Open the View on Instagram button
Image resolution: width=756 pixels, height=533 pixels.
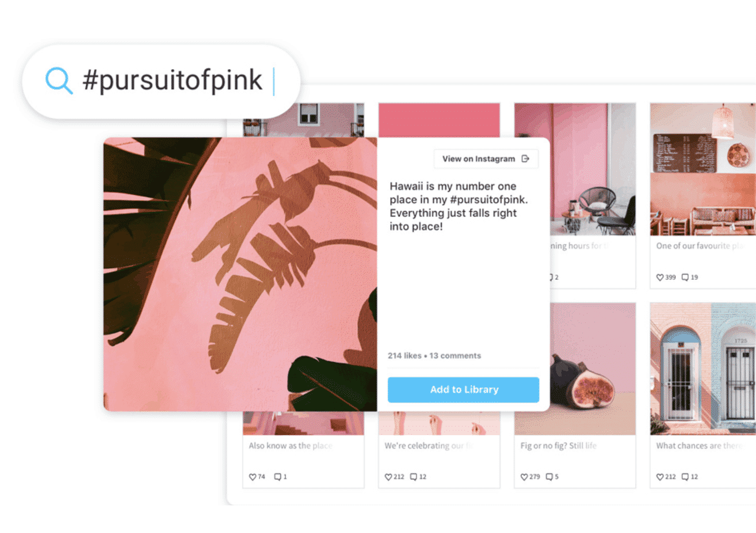coord(486,159)
